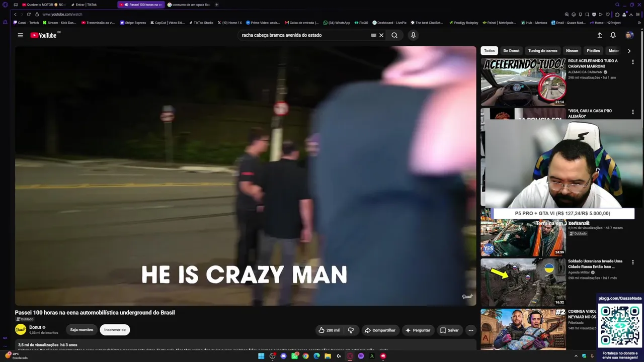Start voice search with the microphone
The width and height of the screenshot is (644, 362).
413,35
